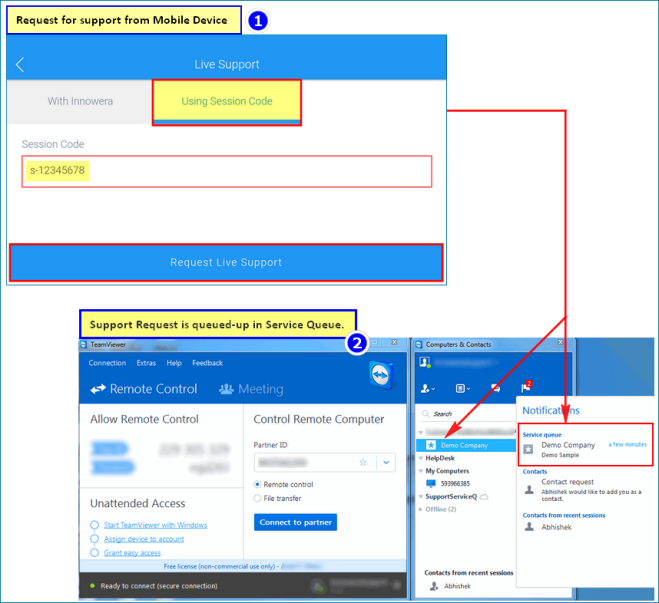659x603 pixels.
Task: Open the notifications flag icon with badge
Action: point(527,386)
